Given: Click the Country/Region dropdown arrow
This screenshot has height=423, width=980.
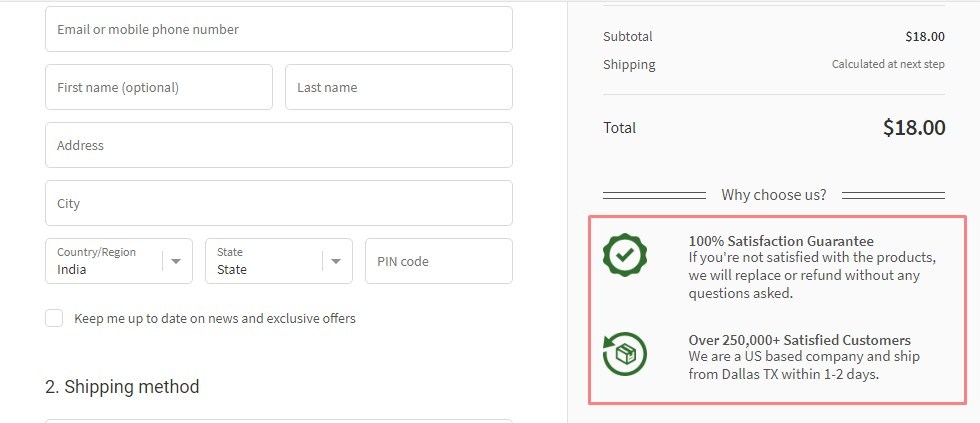Looking at the screenshot, I should click(176, 261).
